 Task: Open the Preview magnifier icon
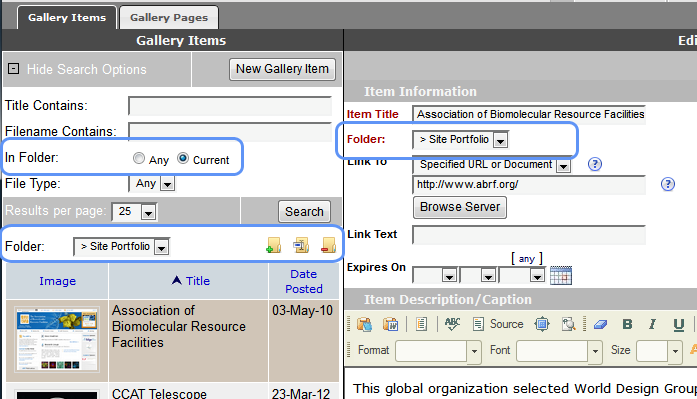coord(569,324)
